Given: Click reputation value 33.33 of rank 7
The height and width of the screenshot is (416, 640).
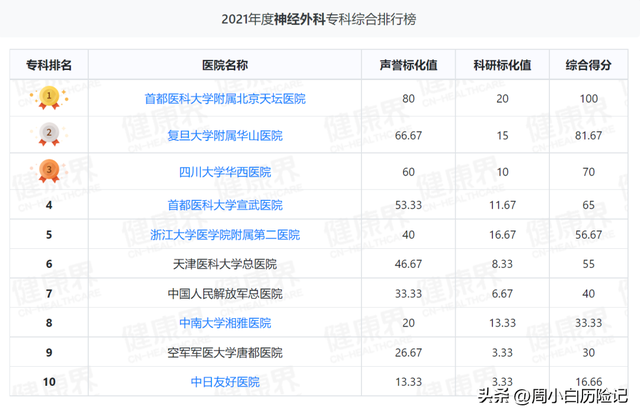Looking at the screenshot, I should coord(408,294).
